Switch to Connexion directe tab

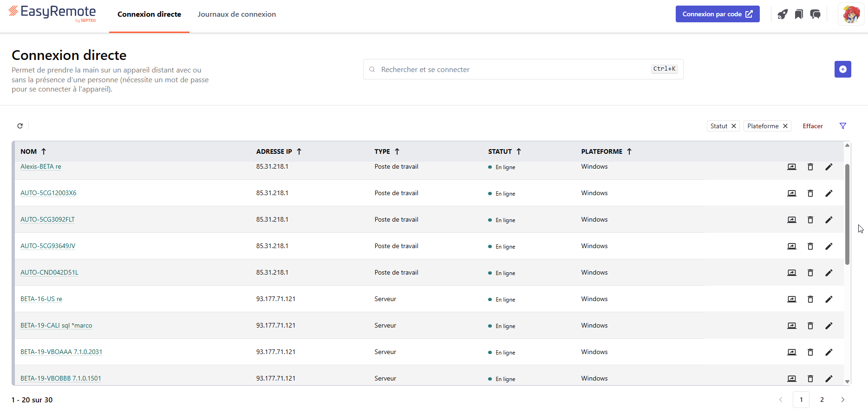point(149,14)
